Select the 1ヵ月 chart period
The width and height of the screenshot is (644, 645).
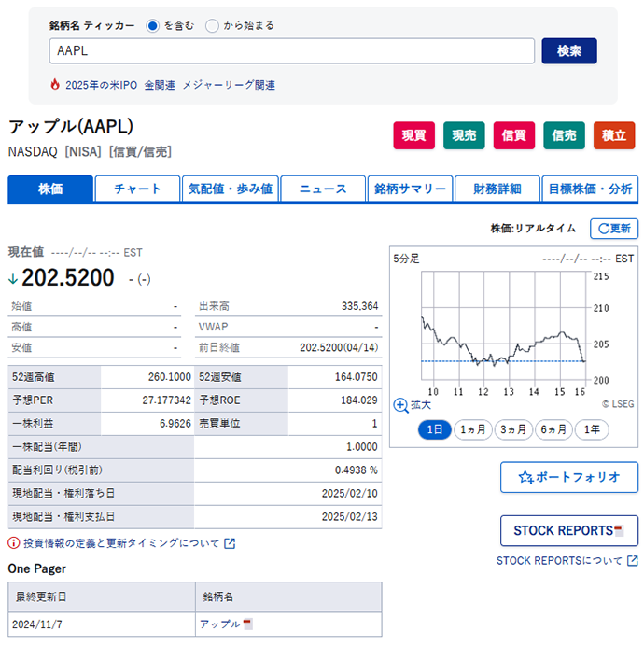[x=473, y=430]
